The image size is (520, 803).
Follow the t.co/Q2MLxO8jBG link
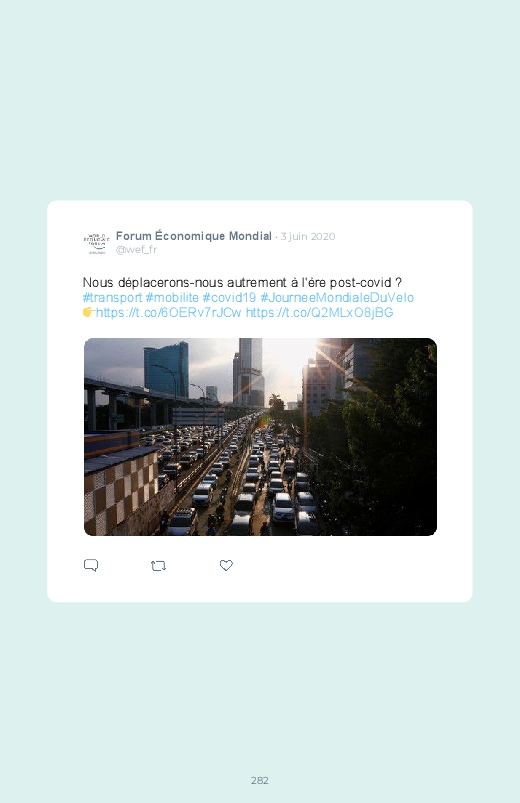pos(320,312)
